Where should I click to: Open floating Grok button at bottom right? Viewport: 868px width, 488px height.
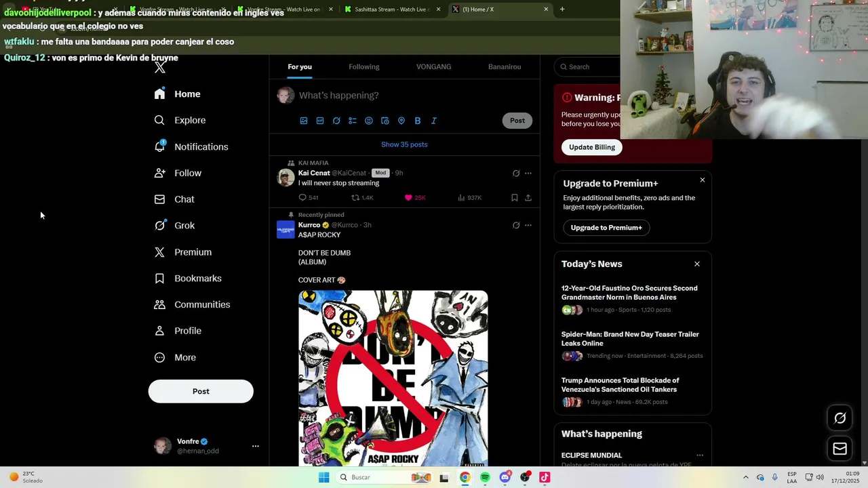[840, 418]
